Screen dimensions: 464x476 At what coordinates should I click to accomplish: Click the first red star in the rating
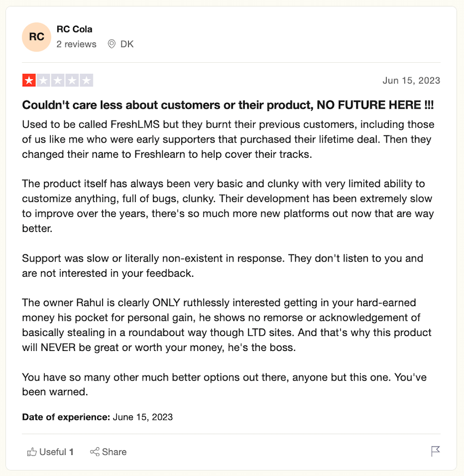[28, 80]
